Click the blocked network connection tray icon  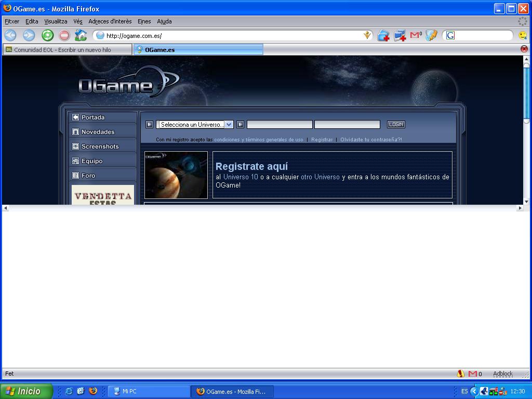[x=502, y=391]
